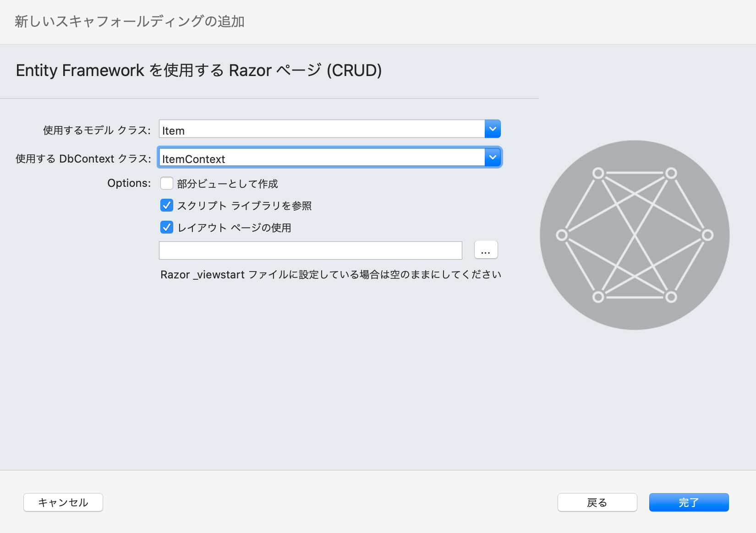Click the model class field showing Item
The image size is (756, 533).
coord(322,129)
